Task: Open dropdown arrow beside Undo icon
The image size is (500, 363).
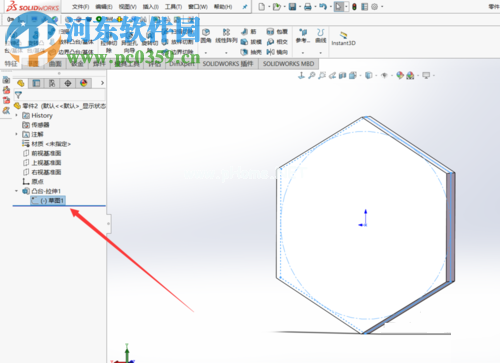Action: (330, 7)
